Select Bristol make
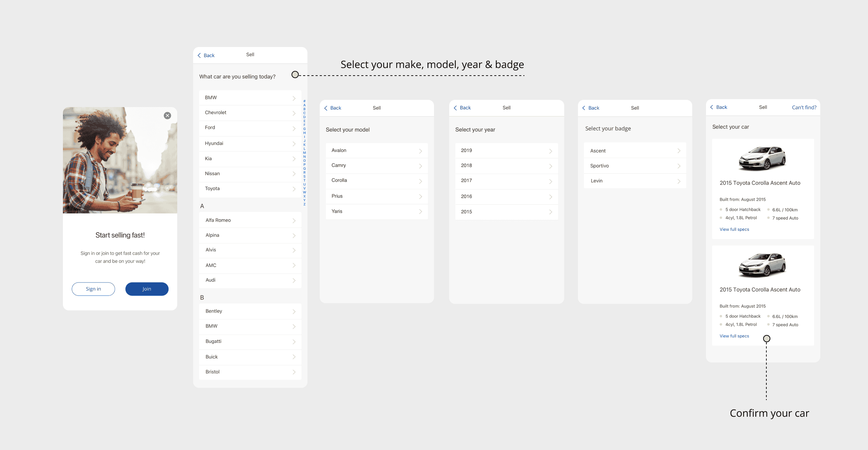This screenshot has width=868, height=450. tap(250, 372)
